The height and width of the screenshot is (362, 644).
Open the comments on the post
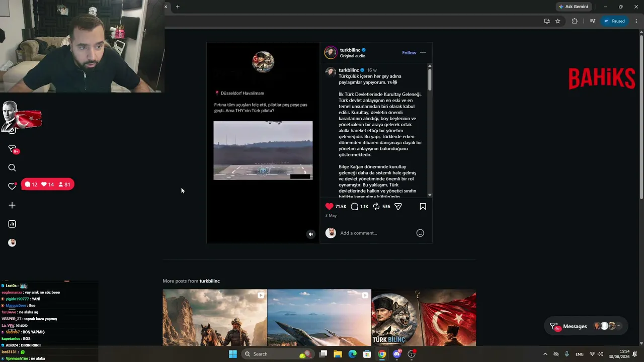tap(355, 206)
